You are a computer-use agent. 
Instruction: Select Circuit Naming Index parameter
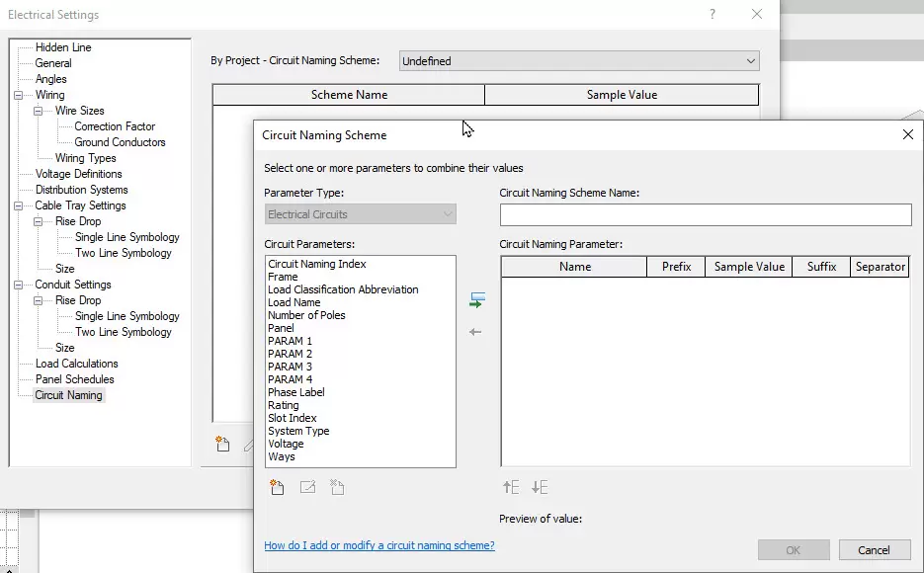pyautogui.click(x=316, y=264)
